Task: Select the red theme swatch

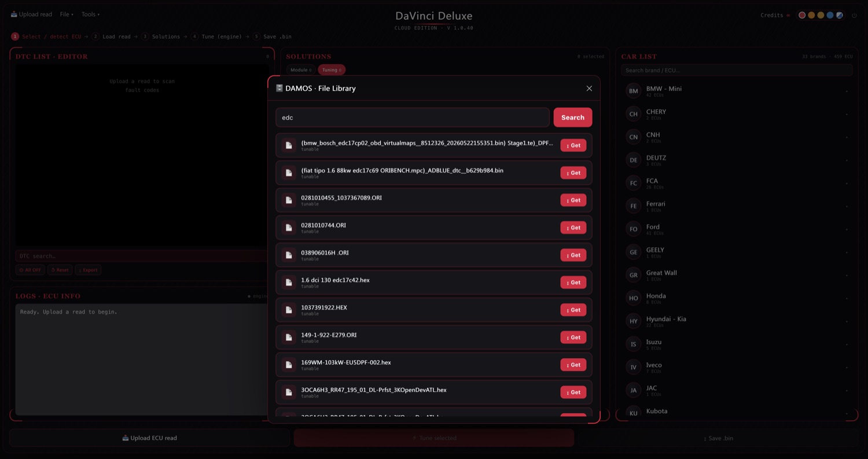Action: [802, 15]
